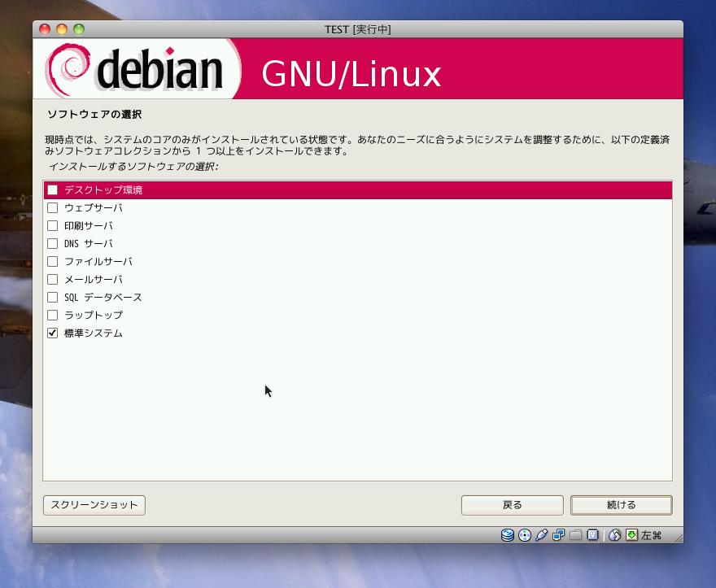Click the ファイルサーバ label text

[x=98, y=261]
